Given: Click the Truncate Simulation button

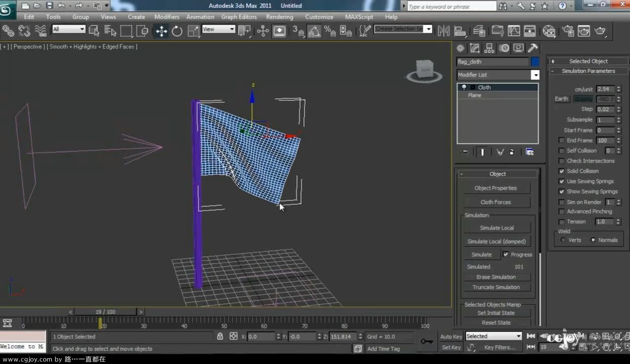Looking at the screenshot, I should [x=496, y=287].
